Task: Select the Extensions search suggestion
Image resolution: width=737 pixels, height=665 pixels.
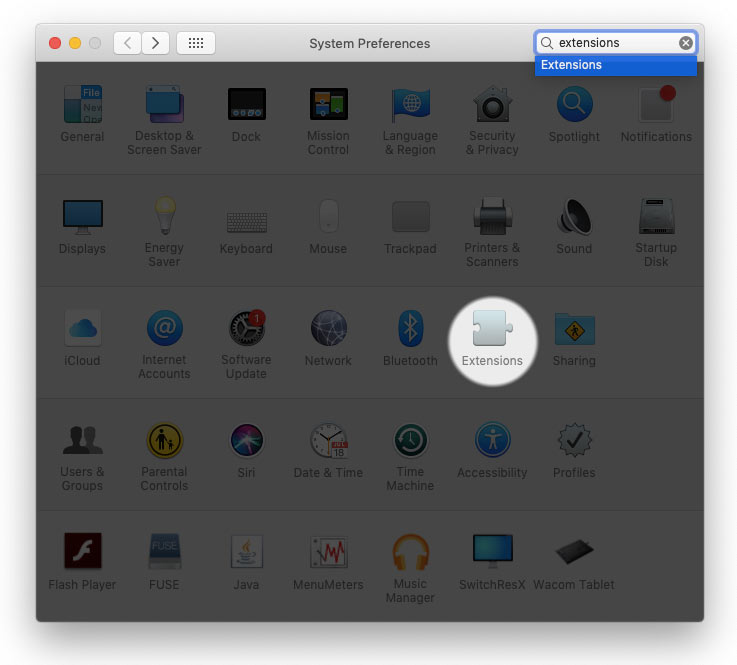Action: click(x=616, y=65)
